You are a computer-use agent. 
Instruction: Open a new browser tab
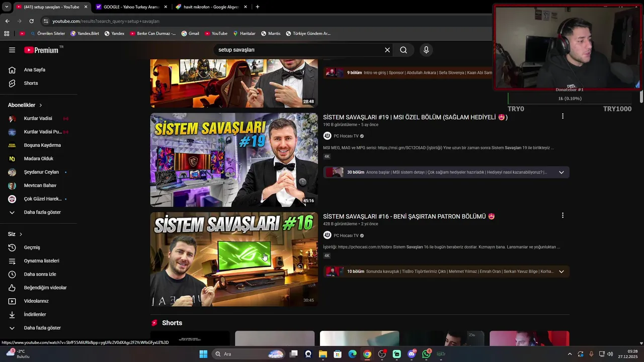tap(258, 7)
